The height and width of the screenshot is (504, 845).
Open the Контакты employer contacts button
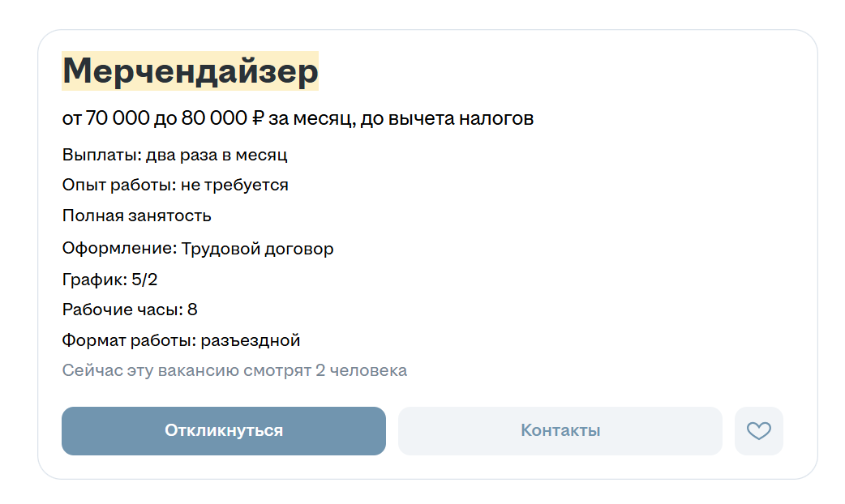[x=560, y=431]
